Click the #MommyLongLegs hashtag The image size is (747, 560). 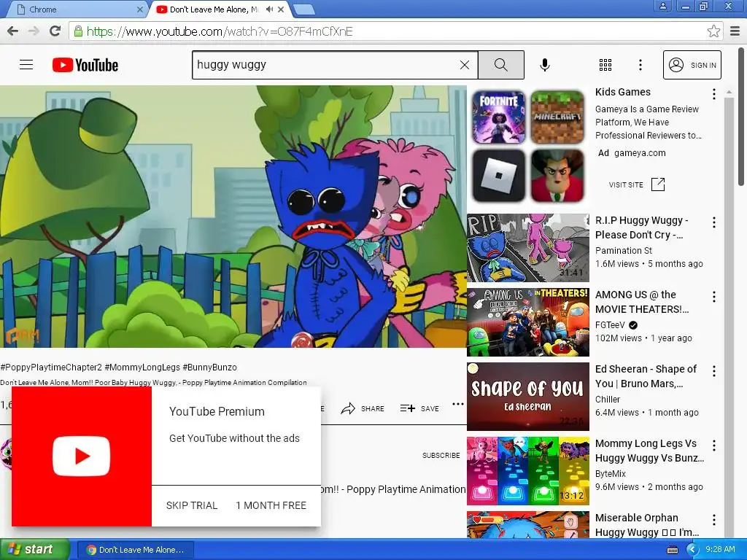tap(142, 367)
